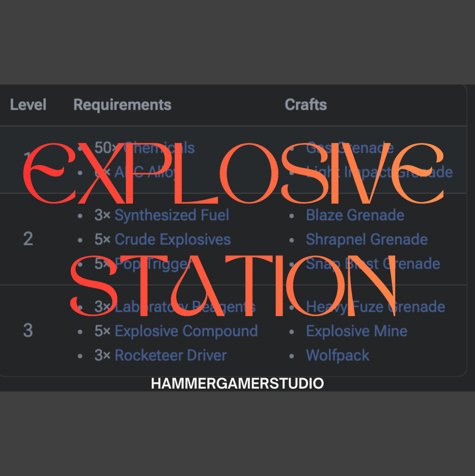Open the Synthesized Fuel link

point(171,215)
